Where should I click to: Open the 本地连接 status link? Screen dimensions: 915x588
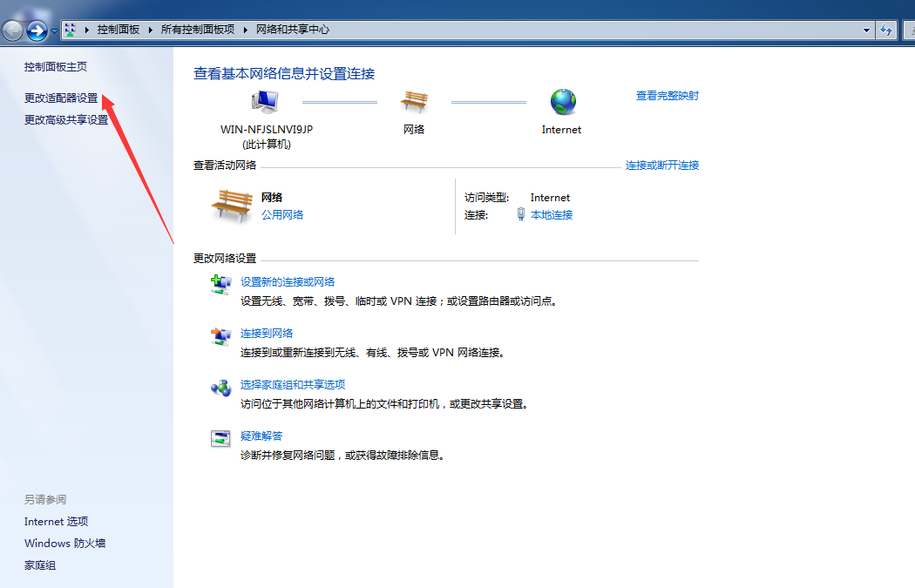tap(554, 214)
